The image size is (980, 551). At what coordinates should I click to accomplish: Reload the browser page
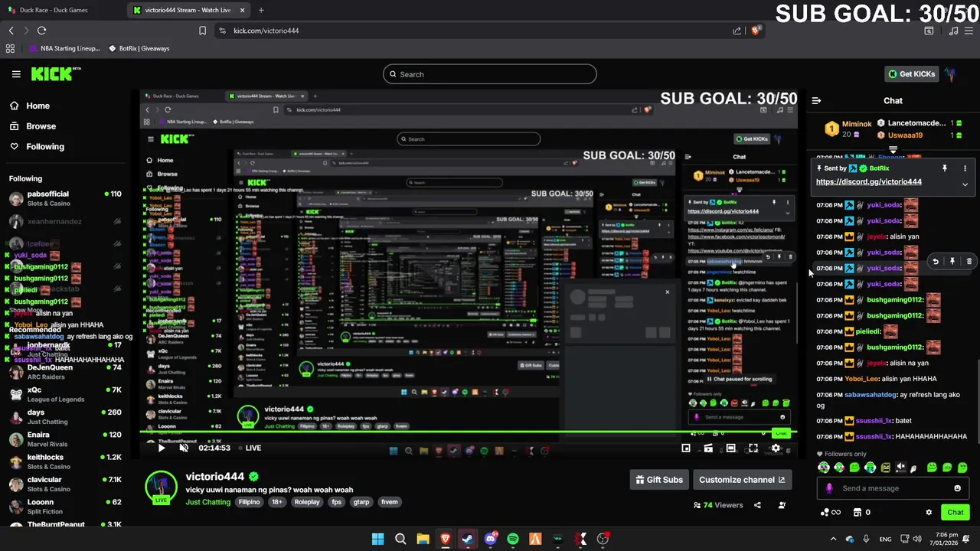(x=41, y=31)
